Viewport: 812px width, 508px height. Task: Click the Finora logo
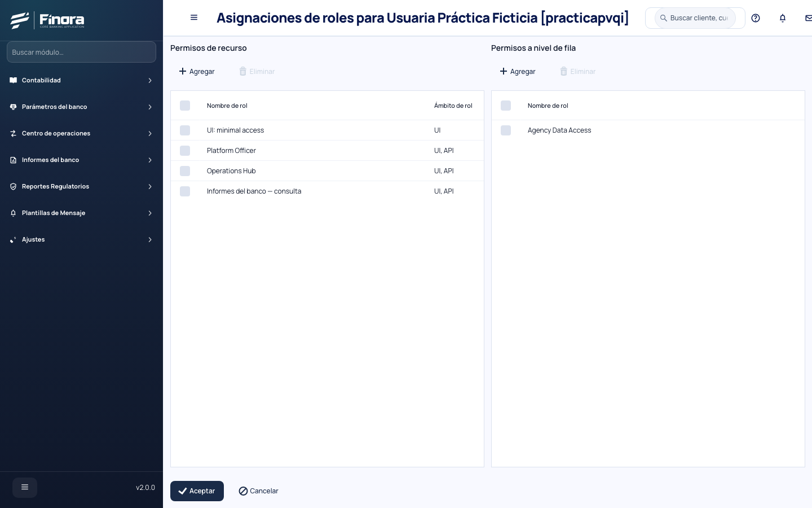[x=47, y=20]
